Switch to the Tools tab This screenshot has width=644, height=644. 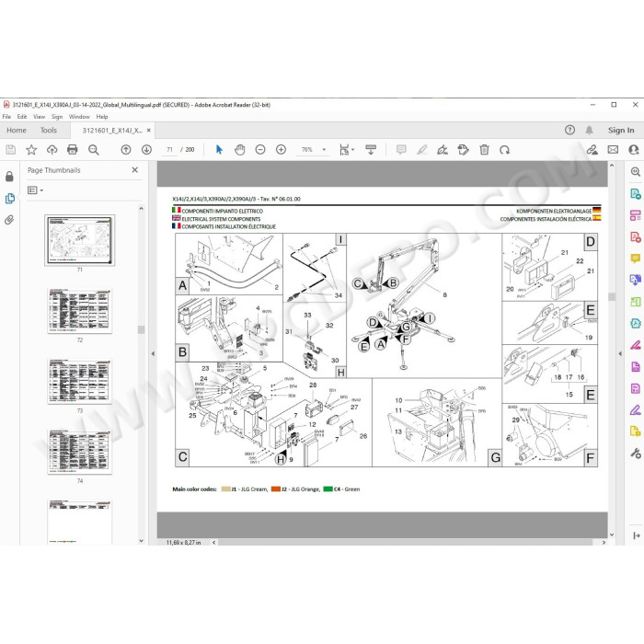49,131
